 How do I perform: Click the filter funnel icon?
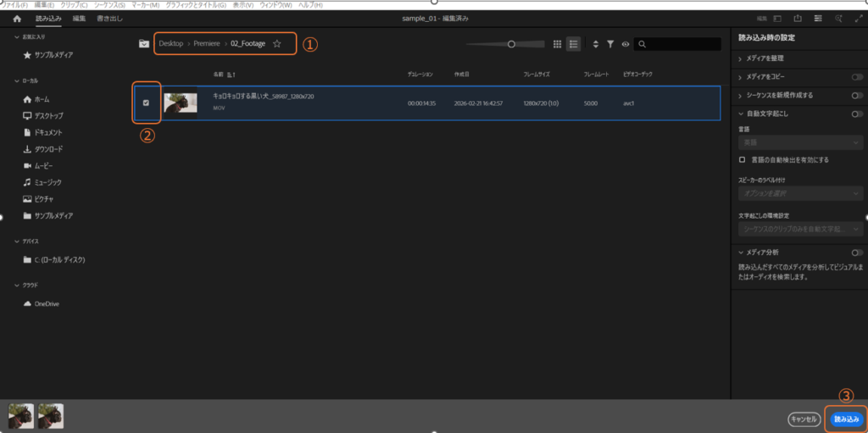click(x=610, y=44)
